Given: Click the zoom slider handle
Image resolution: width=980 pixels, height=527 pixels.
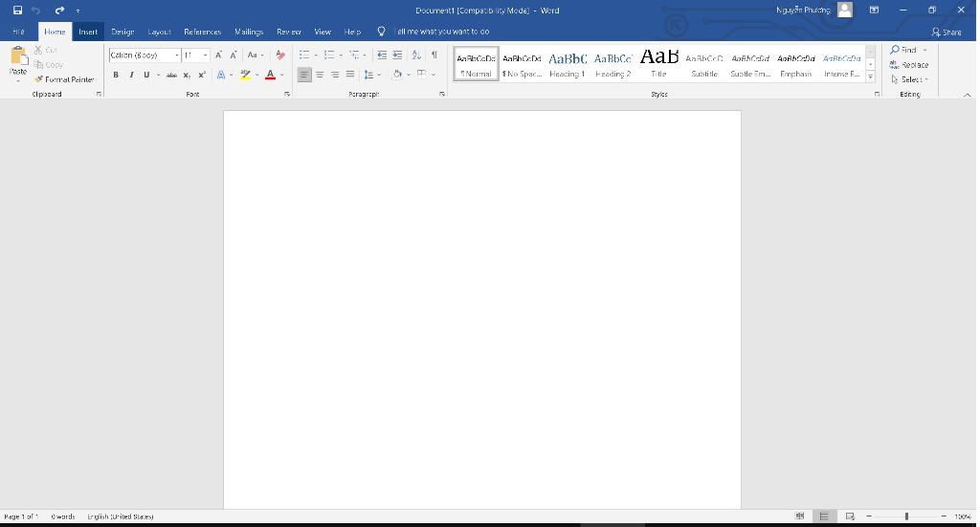Looking at the screenshot, I should point(906,516).
